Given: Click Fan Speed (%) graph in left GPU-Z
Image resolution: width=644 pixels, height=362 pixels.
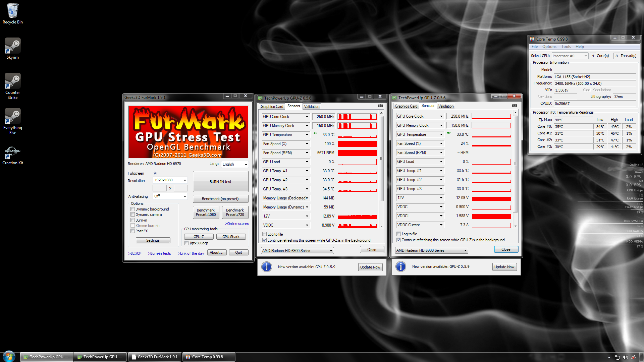Looking at the screenshot, I should [x=357, y=144].
